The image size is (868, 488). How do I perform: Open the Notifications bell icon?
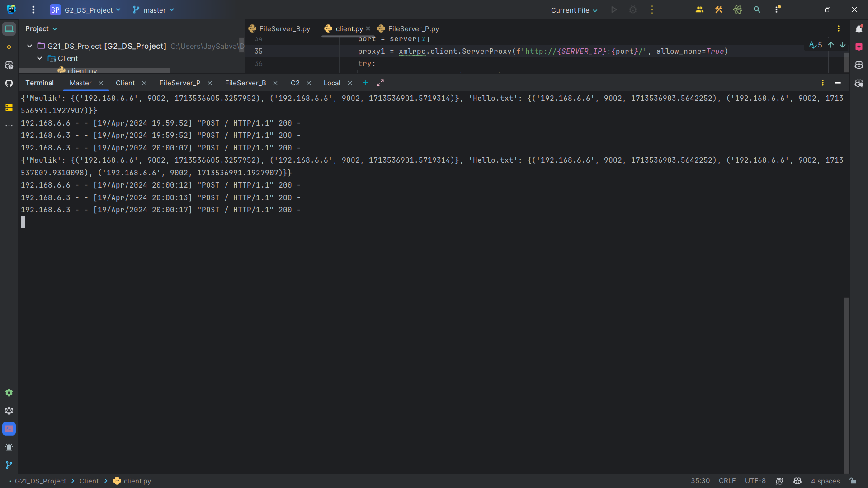tap(859, 29)
